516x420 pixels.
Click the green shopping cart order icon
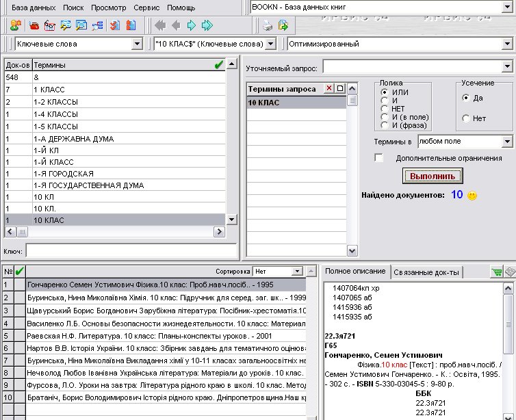click(497, 272)
